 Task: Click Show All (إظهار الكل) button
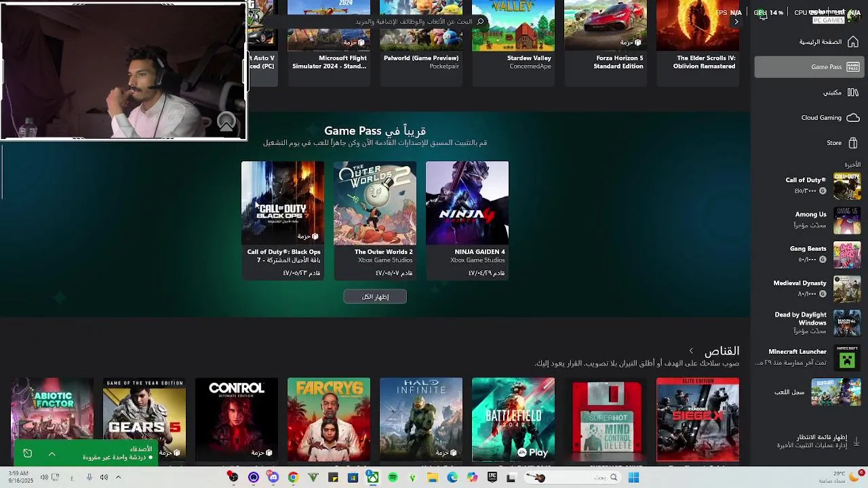(375, 297)
